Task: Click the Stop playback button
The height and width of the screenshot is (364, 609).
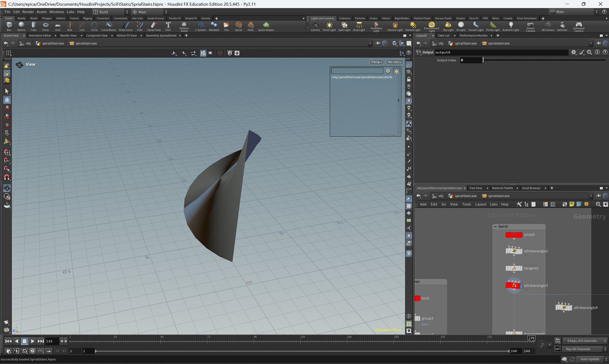Action: (24, 341)
